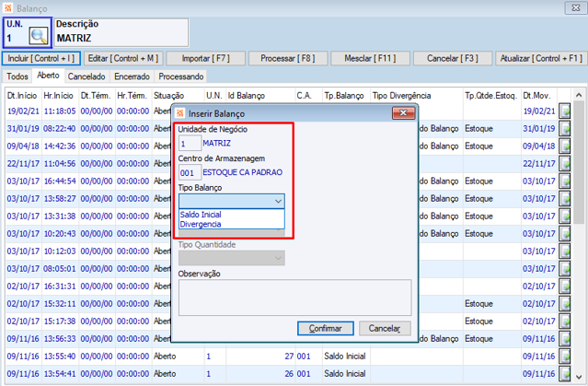Click Mesclar [F11] button
This screenshot has width=588, height=386.
370,59
